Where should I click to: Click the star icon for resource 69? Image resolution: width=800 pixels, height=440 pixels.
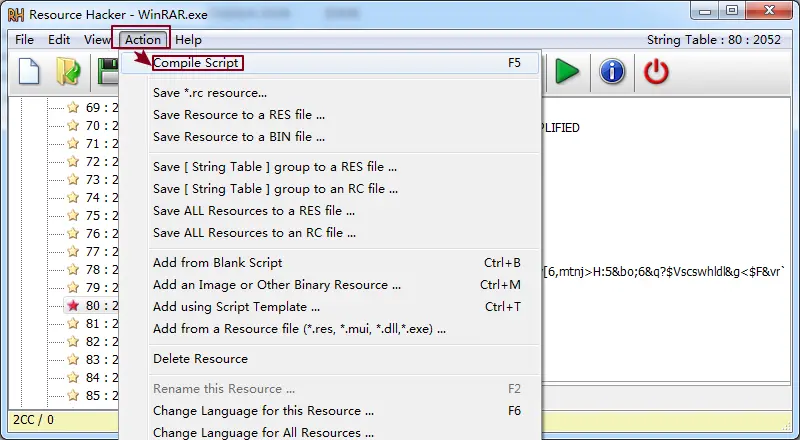click(x=73, y=107)
